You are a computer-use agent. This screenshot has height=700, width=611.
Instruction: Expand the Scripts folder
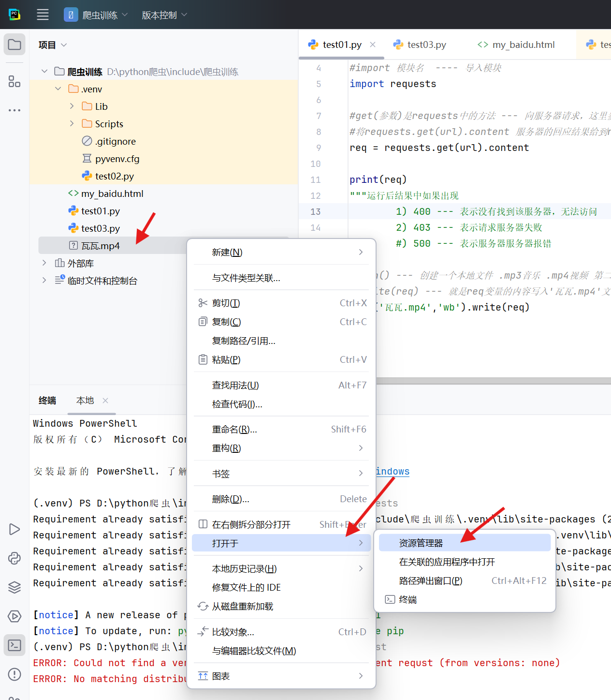[x=72, y=124]
